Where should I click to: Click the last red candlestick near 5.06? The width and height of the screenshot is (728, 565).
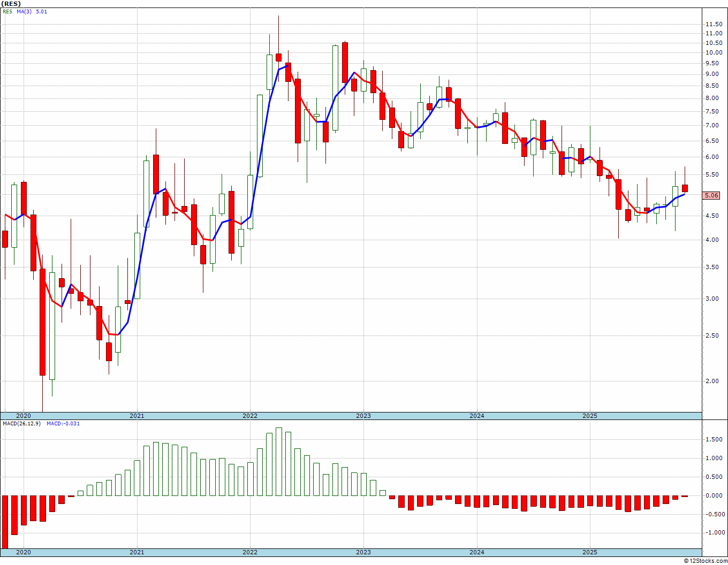click(685, 188)
